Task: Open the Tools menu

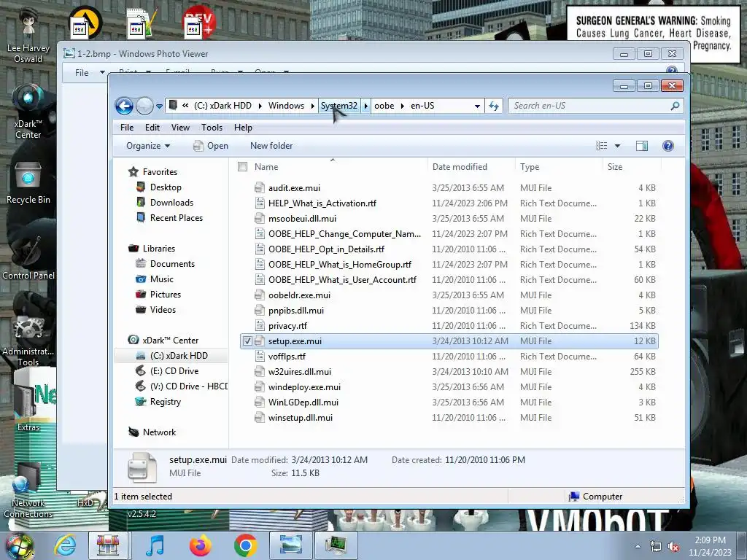Action: [212, 128]
